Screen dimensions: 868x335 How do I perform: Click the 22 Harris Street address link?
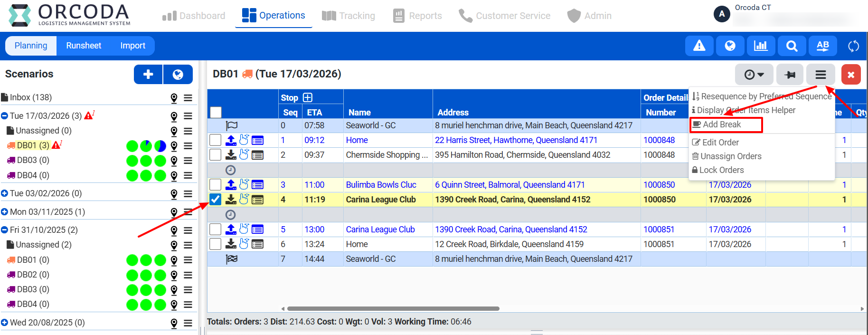[x=516, y=140]
